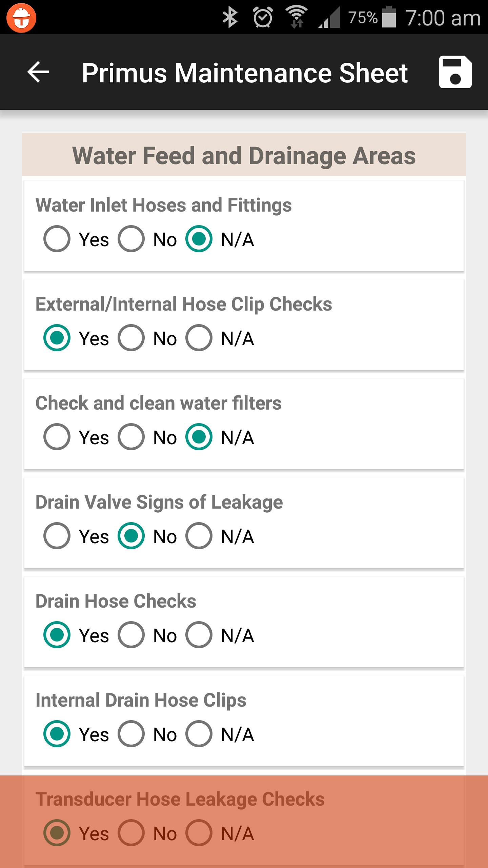This screenshot has width=488, height=868.
Task: Save the maintenance sheet via disk icon
Action: click(x=455, y=72)
